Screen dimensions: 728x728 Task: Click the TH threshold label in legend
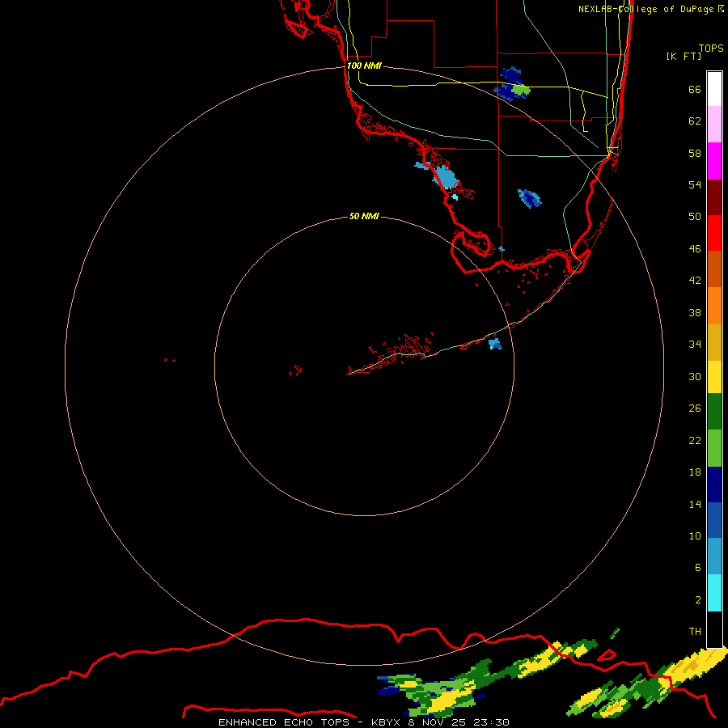(695, 632)
